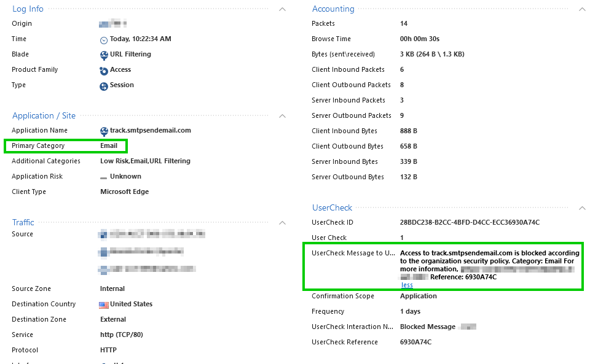The image size is (590, 364).
Task: Click the globe icon beside track.smtpsendemail.com
Action: (103, 130)
